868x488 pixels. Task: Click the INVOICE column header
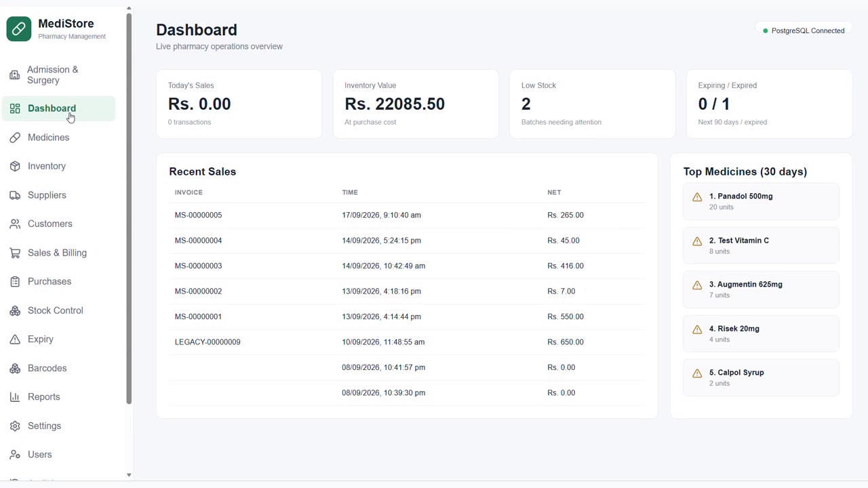[189, 192]
